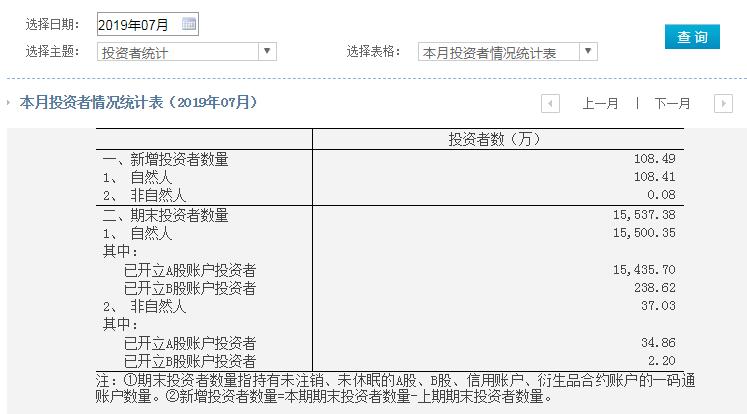Select the 二、期末投资者数量 row label
This screenshot has width=747, height=414.
166,215
